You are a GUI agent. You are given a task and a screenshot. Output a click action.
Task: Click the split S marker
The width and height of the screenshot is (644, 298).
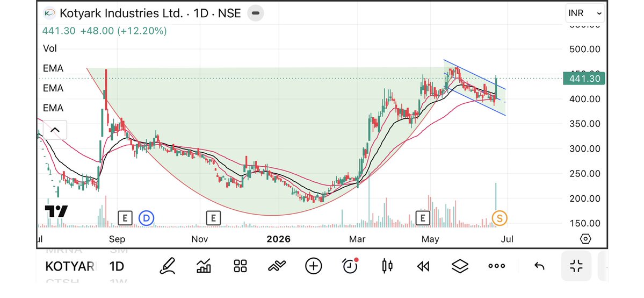coord(500,218)
